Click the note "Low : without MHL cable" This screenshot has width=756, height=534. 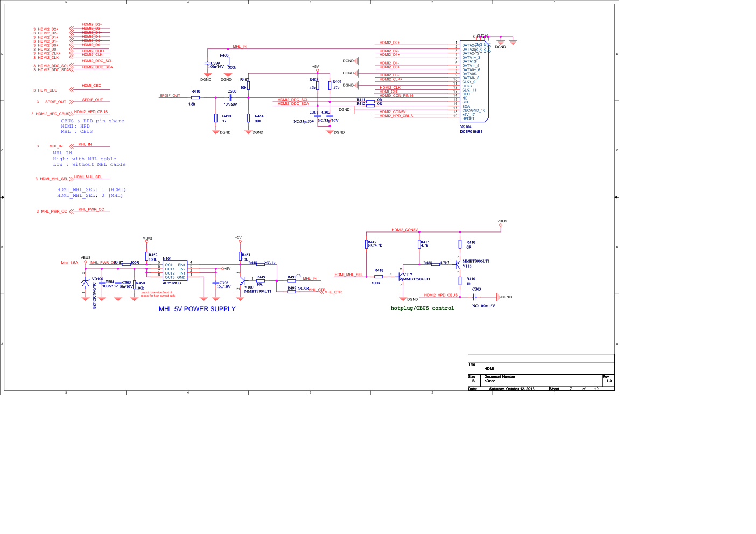click(x=89, y=165)
